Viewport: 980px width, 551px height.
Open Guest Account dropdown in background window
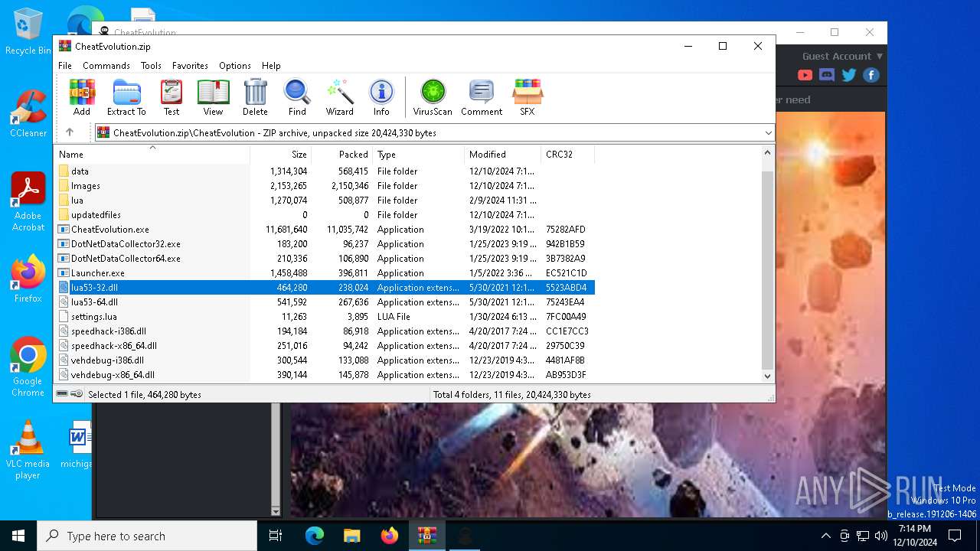click(842, 56)
